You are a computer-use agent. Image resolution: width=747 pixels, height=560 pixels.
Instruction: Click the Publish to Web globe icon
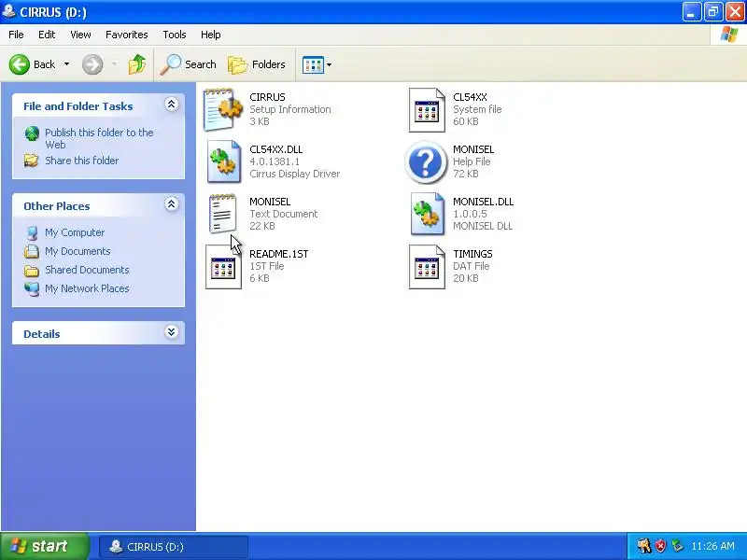coord(32,133)
